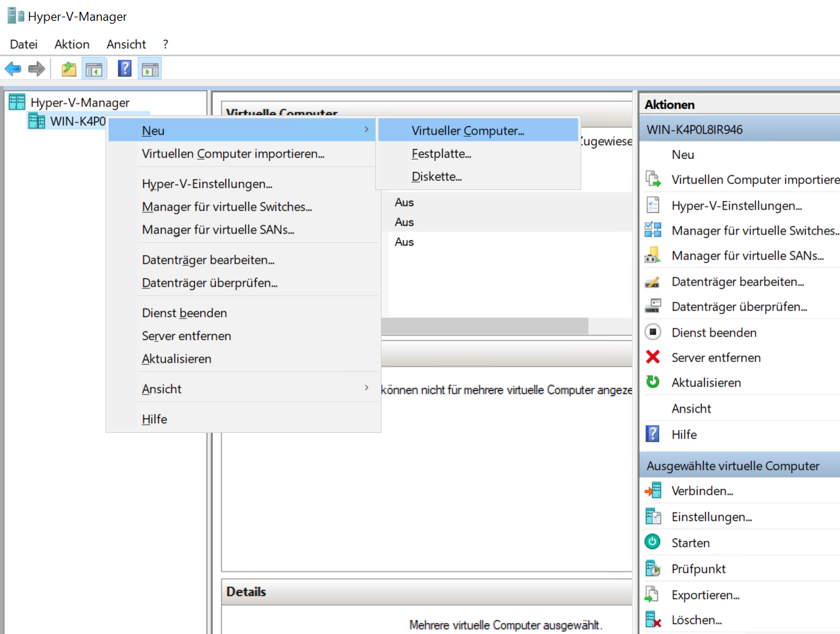The width and height of the screenshot is (840, 634).
Task: Select Hyper-V-Manager root tree node
Action: click(x=80, y=103)
